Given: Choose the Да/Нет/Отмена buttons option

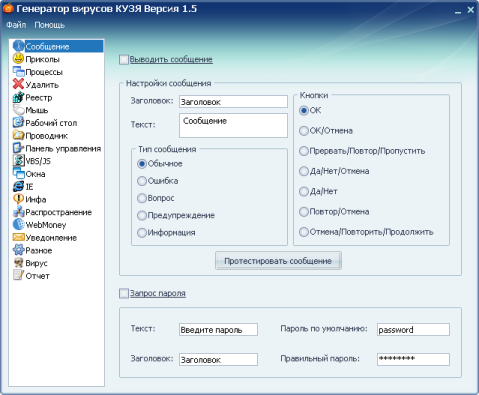Looking at the screenshot, I should (304, 171).
